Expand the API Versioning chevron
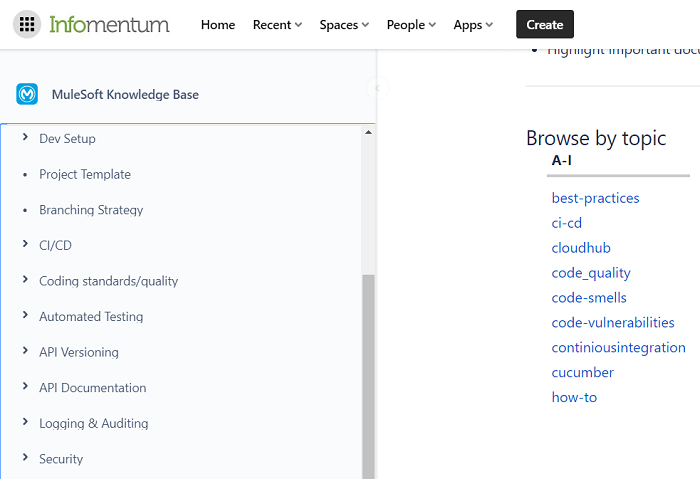Screen dimensions: 700x479 [25, 350]
